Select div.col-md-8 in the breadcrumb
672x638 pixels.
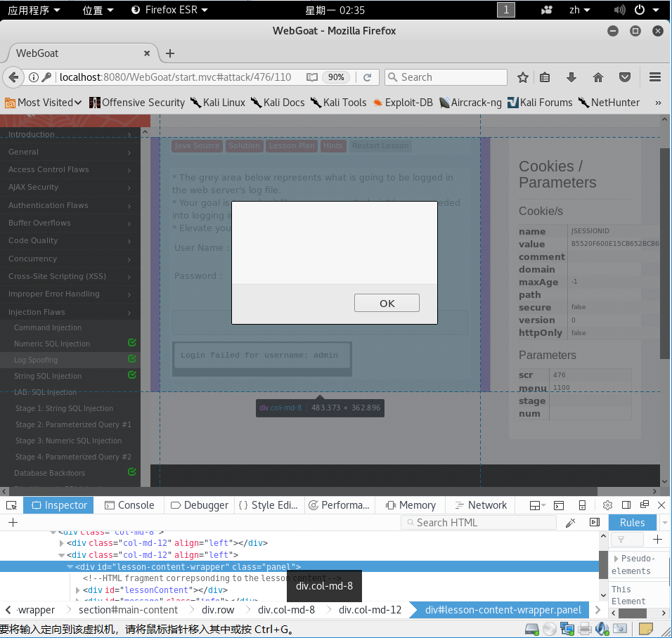286,610
